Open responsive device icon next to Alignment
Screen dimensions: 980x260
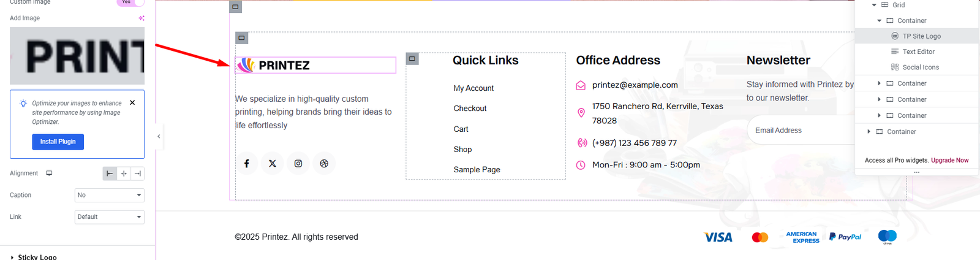coord(49,174)
